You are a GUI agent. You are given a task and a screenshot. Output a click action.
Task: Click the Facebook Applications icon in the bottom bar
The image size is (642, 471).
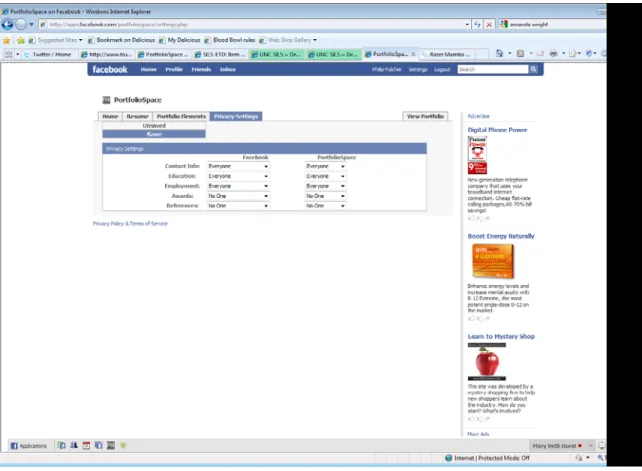[x=14, y=446]
